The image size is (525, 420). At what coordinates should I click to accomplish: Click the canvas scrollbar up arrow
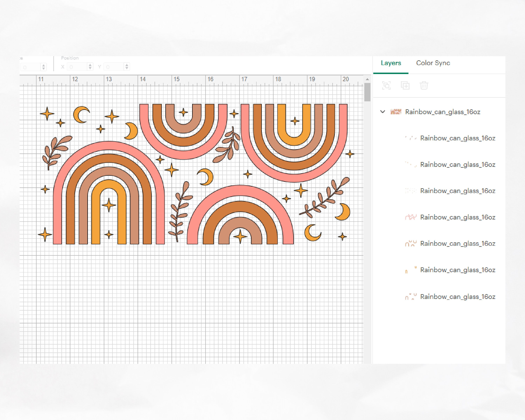[x=367, y=79]
